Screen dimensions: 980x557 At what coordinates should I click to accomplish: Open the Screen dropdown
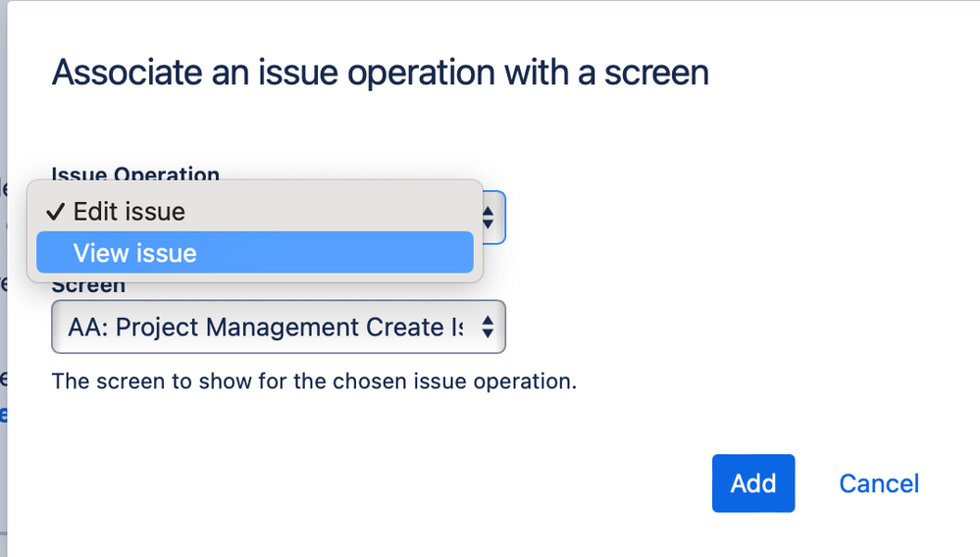coord(278,328)
